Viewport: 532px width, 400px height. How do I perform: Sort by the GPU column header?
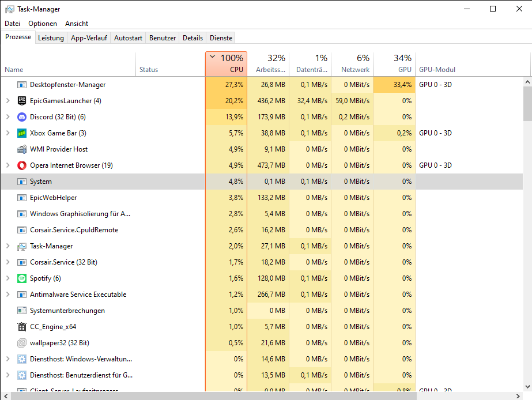point(394,64)
